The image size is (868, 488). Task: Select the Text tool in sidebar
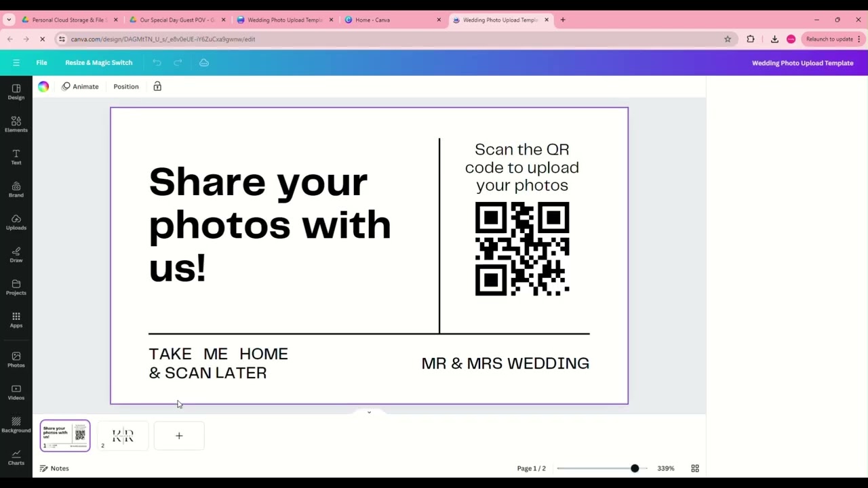click(16, 157)
